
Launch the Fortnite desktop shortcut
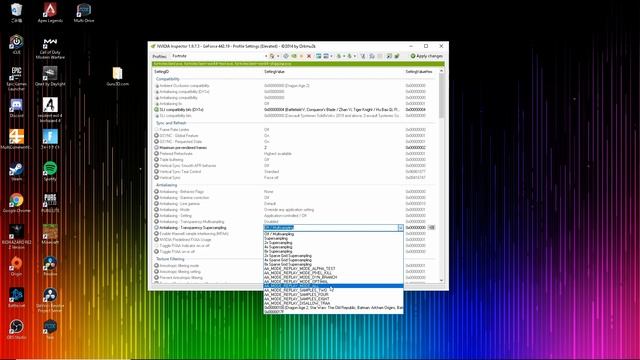coord(50,139)
